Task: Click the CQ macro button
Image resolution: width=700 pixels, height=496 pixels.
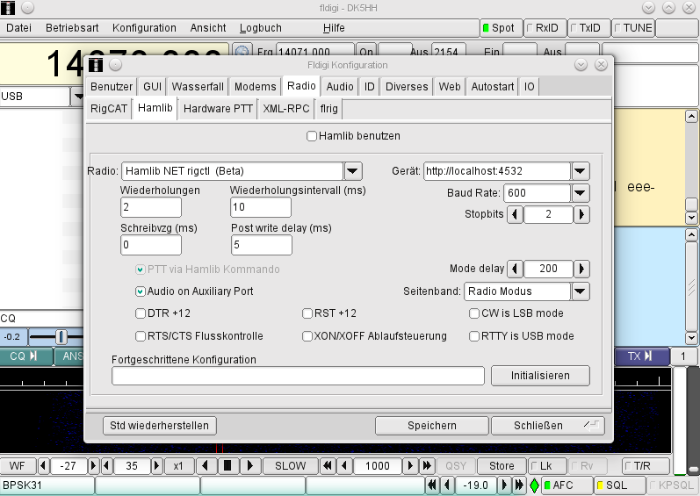Action: coord(24,356)
